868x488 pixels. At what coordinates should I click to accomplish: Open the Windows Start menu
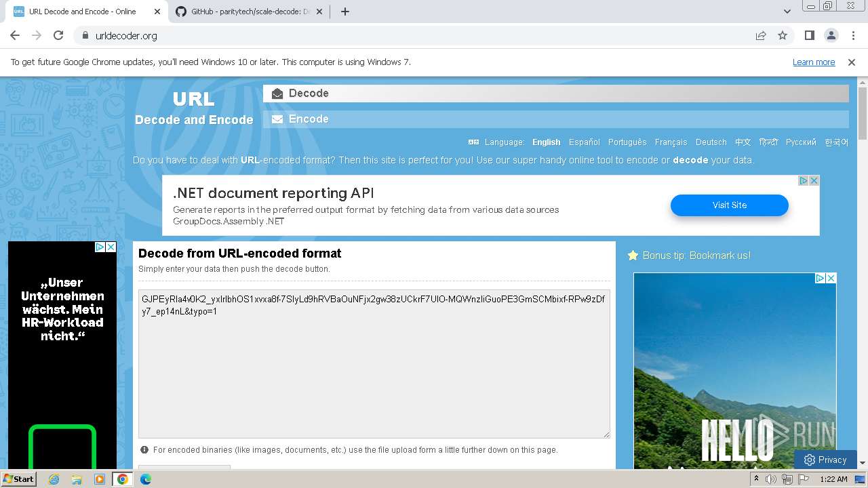pos(18,479)
